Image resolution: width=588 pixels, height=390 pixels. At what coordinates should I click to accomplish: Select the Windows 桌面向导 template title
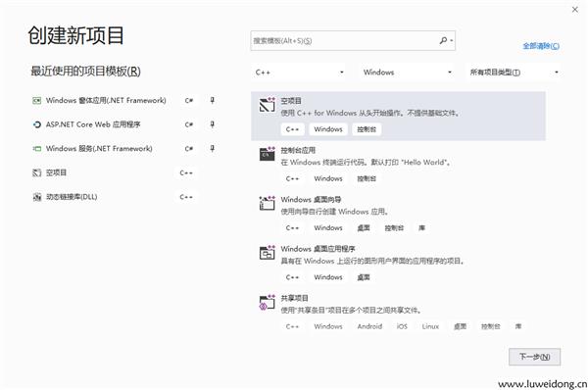coord(311,200)
